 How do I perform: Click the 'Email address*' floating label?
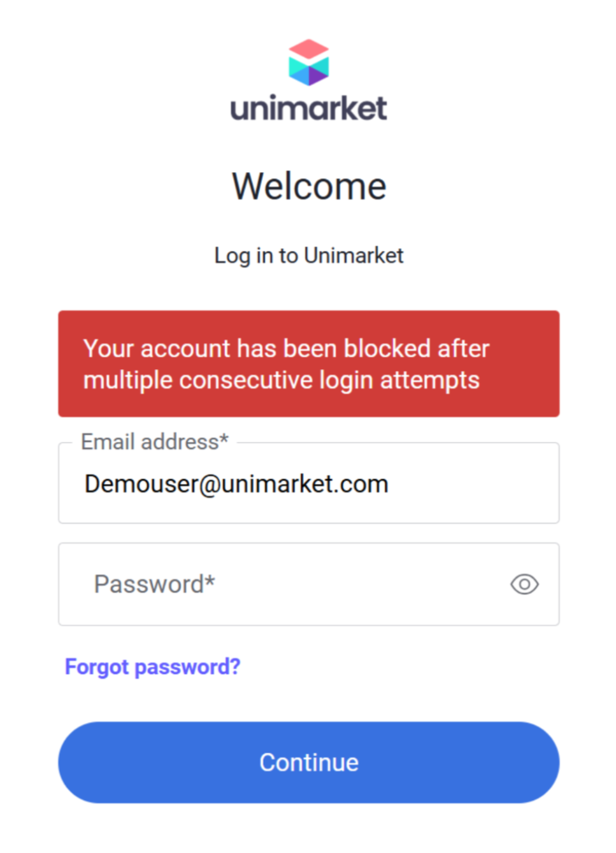(x=154, y=442)
